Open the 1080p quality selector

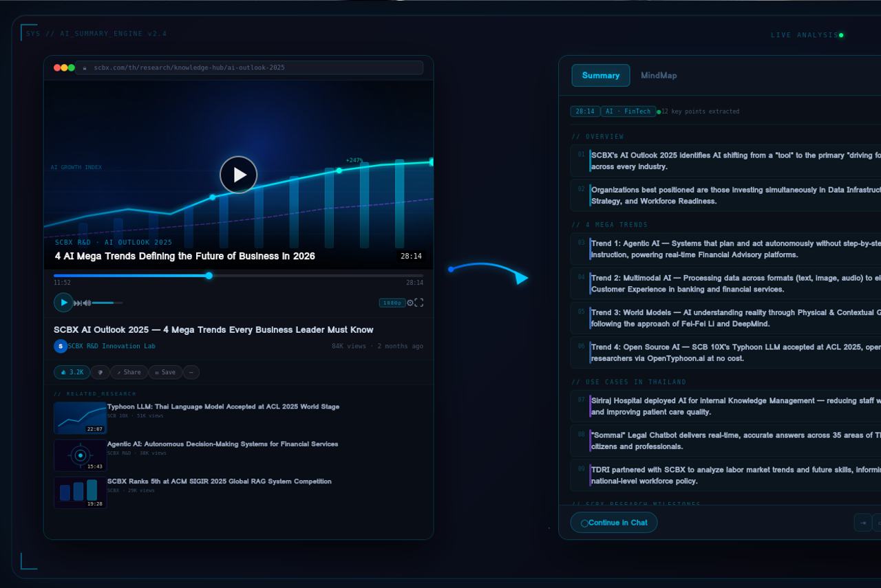(x=392, y=303)
